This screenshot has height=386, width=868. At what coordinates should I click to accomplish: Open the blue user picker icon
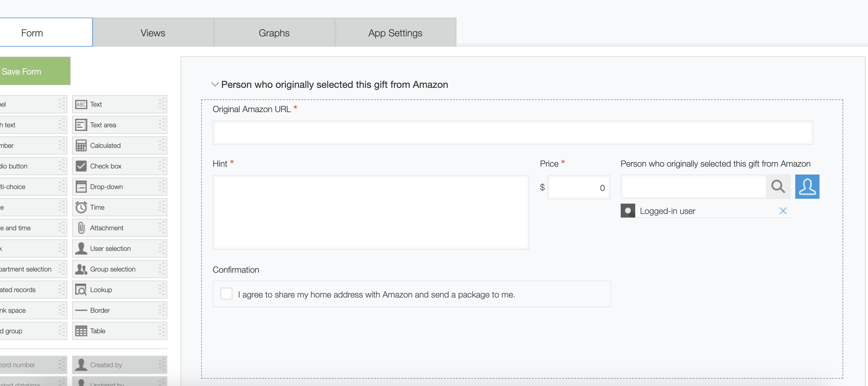click(807, 187)
